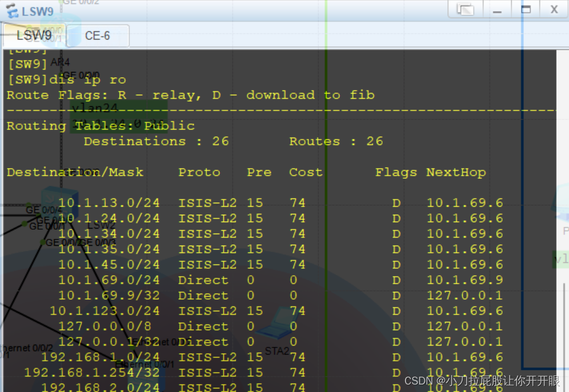This screenshot has width=569, height=392.
Task: Click next hop 10.1.69.9
Action: point(464,280)
